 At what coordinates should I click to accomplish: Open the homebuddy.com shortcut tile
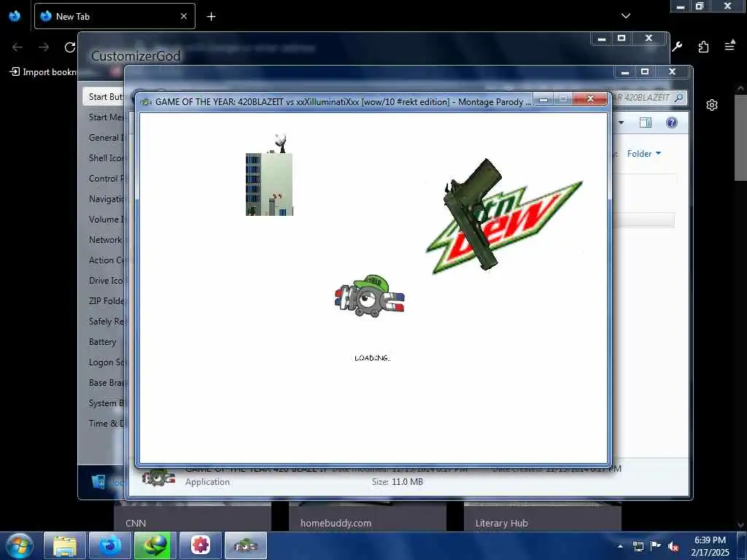(368, 517)
